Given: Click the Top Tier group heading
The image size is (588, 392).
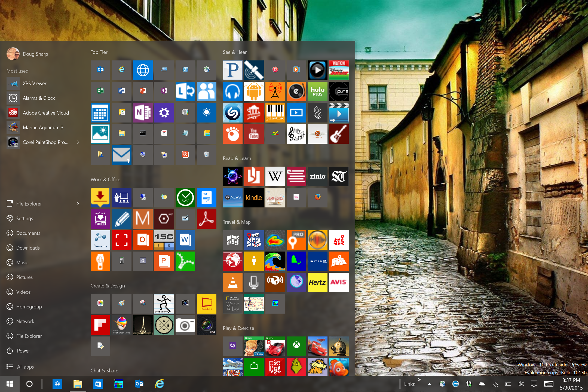Looking at the screenshot, I should (99, 52).
